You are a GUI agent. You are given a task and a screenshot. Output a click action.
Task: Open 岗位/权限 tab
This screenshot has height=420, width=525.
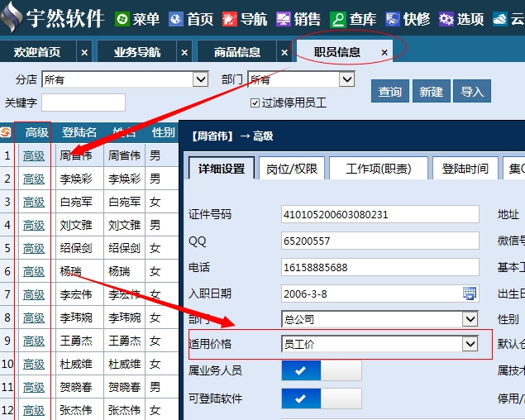[x=292, y=169]
